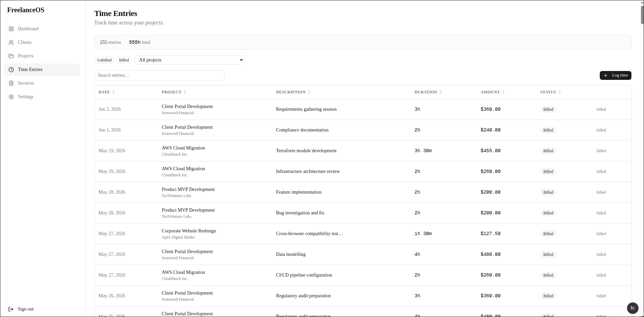Select Requirements gathering session description

[x=306, y=109]
